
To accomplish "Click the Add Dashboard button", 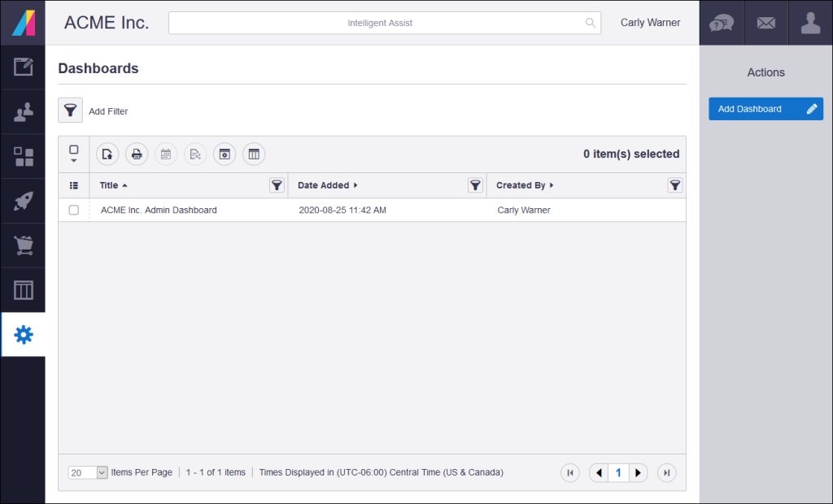I will (x=765, y=108).
